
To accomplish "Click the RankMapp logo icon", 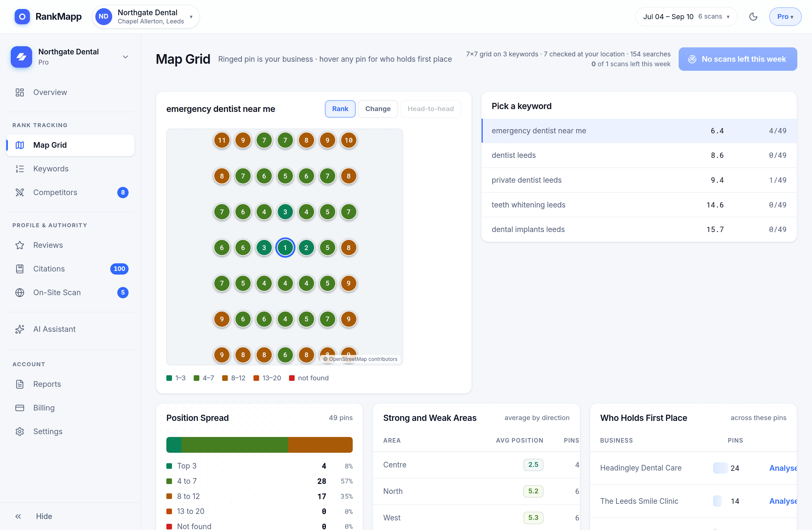I will point(22,16).
